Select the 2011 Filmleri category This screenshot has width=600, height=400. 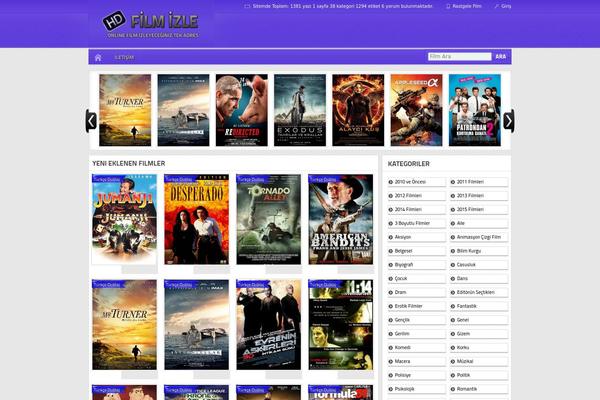[479, 182]
